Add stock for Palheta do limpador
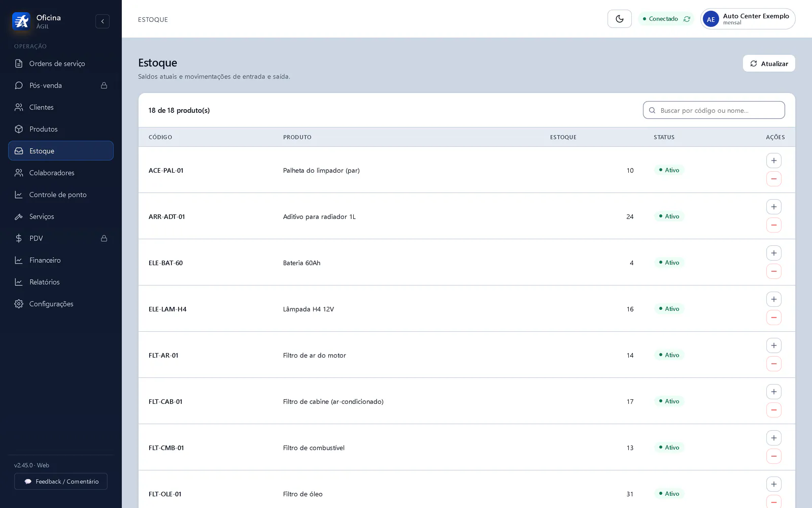812x508 pixels. tap(773, 161)
